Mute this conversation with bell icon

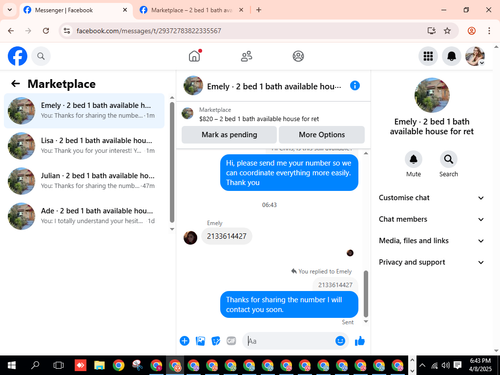413,159
